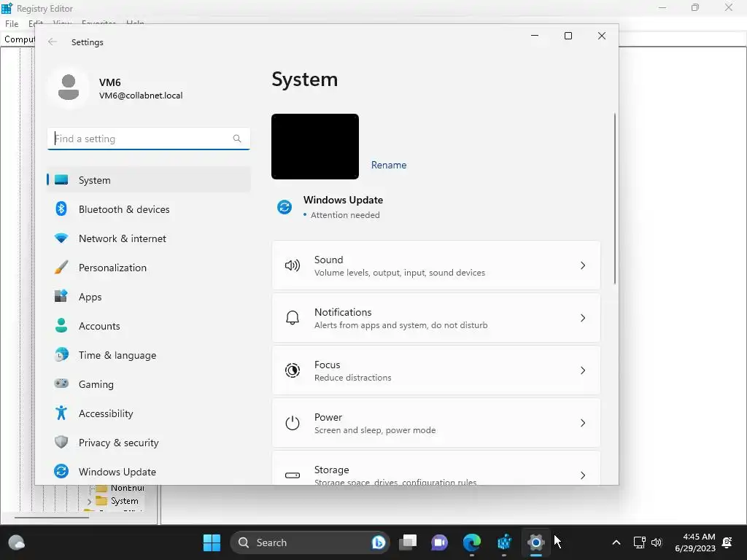Open Accounts settings page
The height and width of the screenshot is (560, 747).
(149, 326)
